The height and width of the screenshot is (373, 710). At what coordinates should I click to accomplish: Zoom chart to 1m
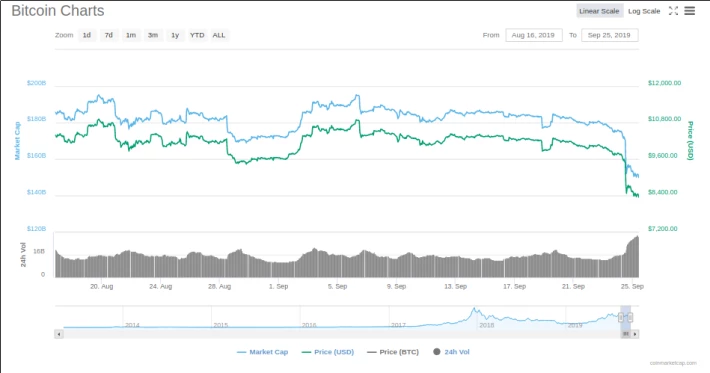tap(131, 35)
